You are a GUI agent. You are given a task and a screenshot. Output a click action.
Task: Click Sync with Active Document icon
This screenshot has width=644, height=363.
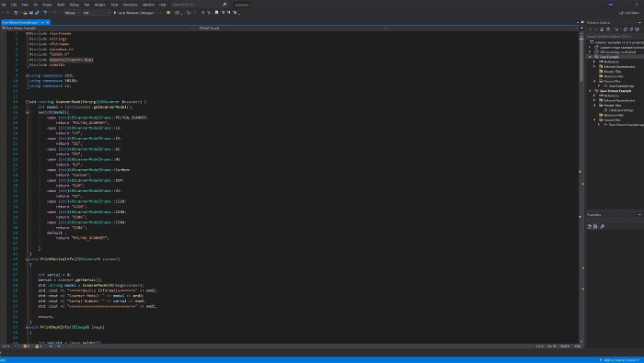626,29
